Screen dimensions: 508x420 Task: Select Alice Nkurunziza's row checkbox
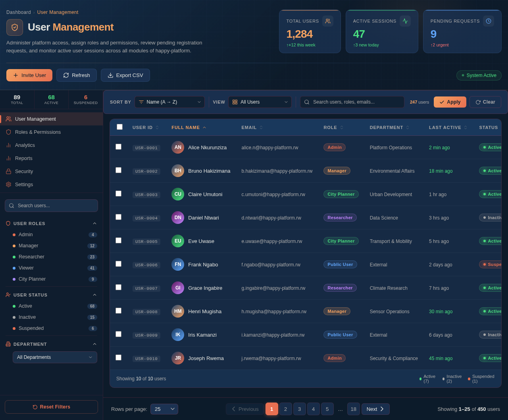point(118,147)
